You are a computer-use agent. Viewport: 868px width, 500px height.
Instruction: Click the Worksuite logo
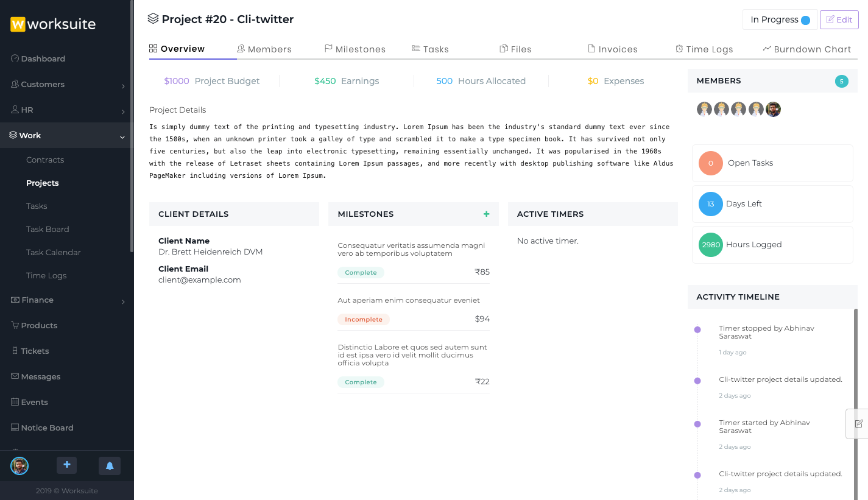[53, 24]
